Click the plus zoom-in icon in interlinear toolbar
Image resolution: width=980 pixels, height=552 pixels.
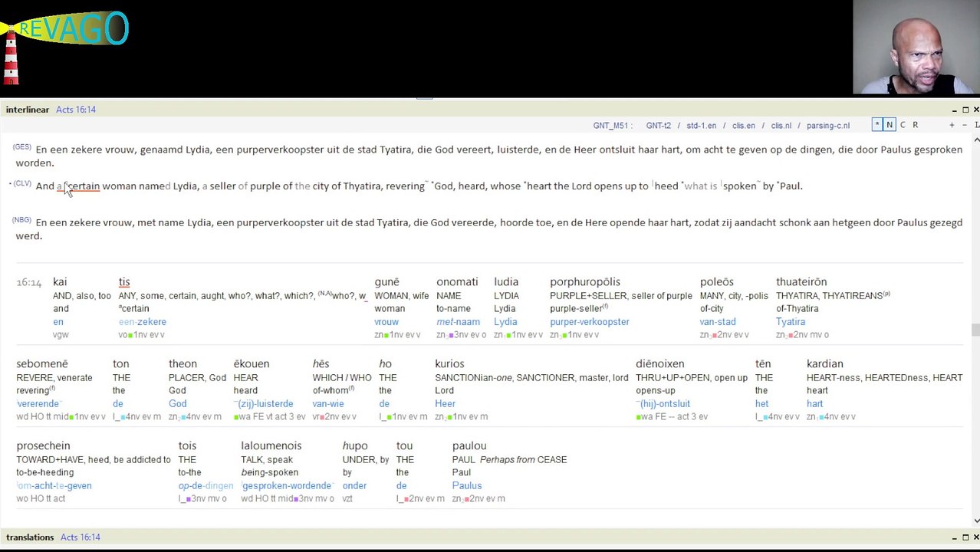[x=952, y=125]
